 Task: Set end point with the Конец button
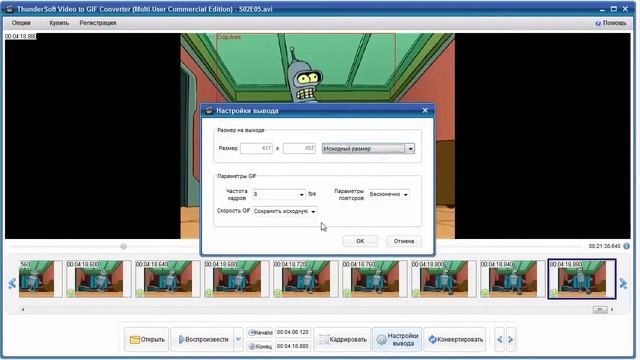[x=260, y=347]
